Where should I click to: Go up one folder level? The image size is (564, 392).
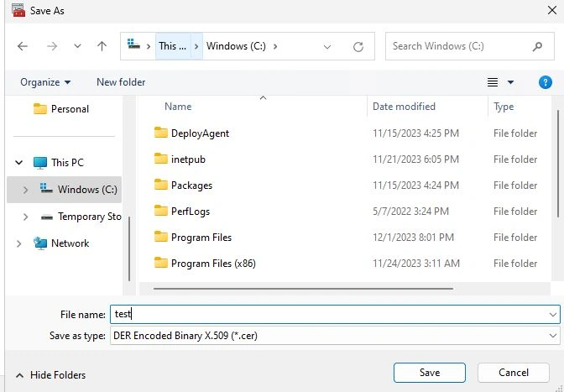click(x=102, y=46)
